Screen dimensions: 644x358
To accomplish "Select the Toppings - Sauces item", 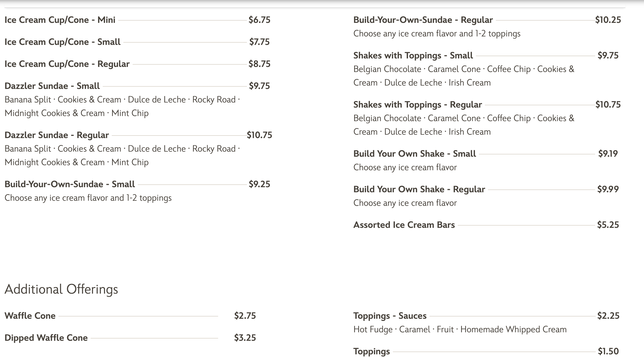I will click(x=390, y=316).
